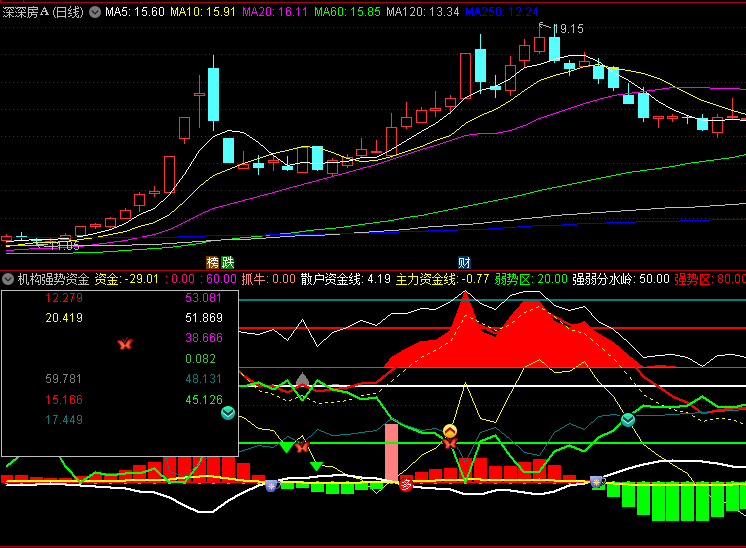The image size is (746, 548).
Task: Click the 散户资金线: 4.19 label
Action: point(345,279)
